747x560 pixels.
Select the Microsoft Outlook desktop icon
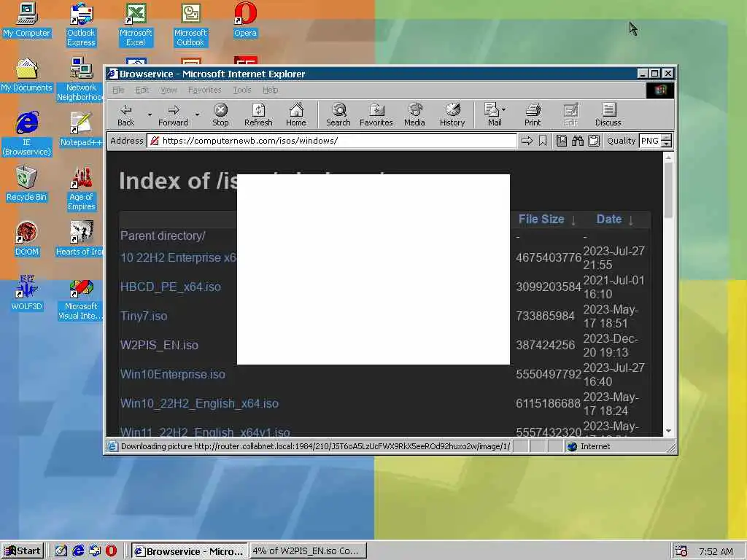pyautogui.click(x=190, y=25)
